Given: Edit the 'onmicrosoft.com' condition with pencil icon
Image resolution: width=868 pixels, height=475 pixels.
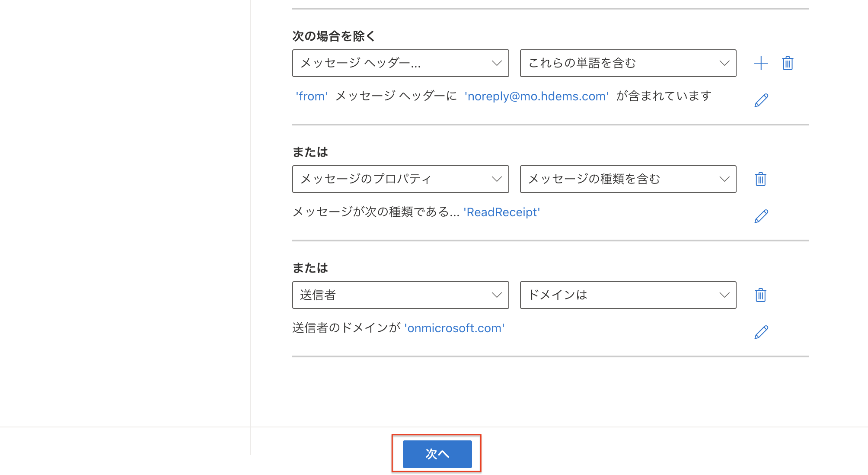Looking at the screenshot, I should click(761, 332).
